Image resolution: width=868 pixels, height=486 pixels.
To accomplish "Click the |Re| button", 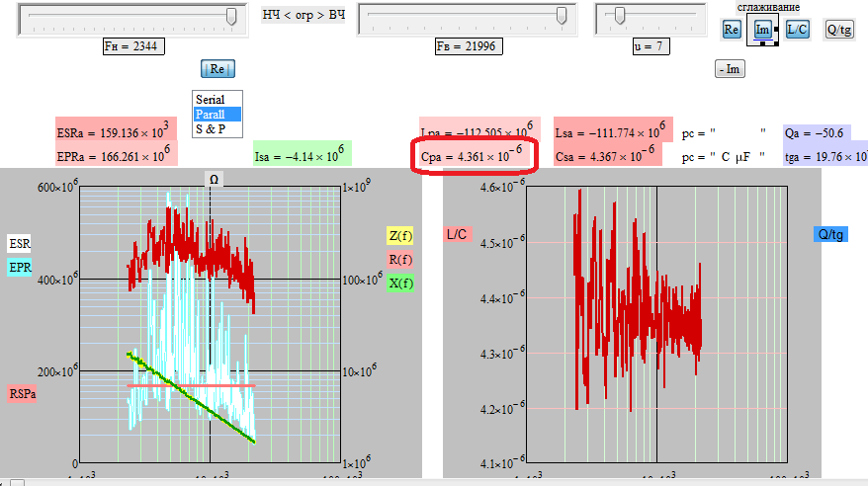I will pyautogui.click(x=217, y=68).
